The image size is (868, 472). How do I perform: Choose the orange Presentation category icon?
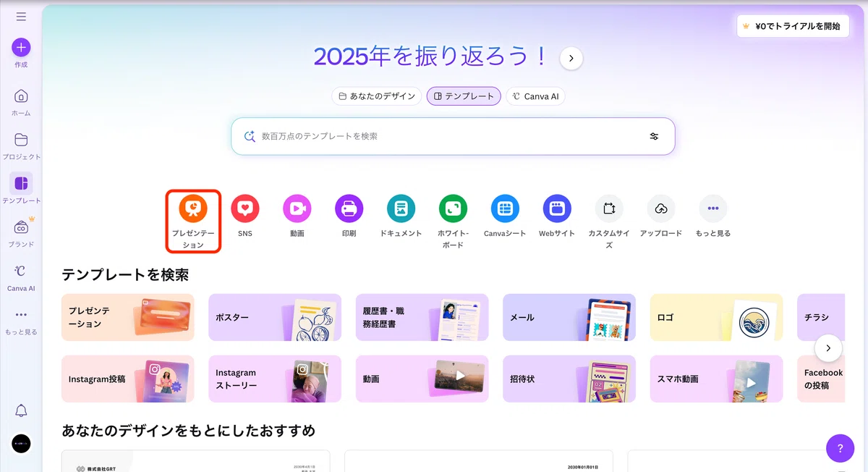193,208
